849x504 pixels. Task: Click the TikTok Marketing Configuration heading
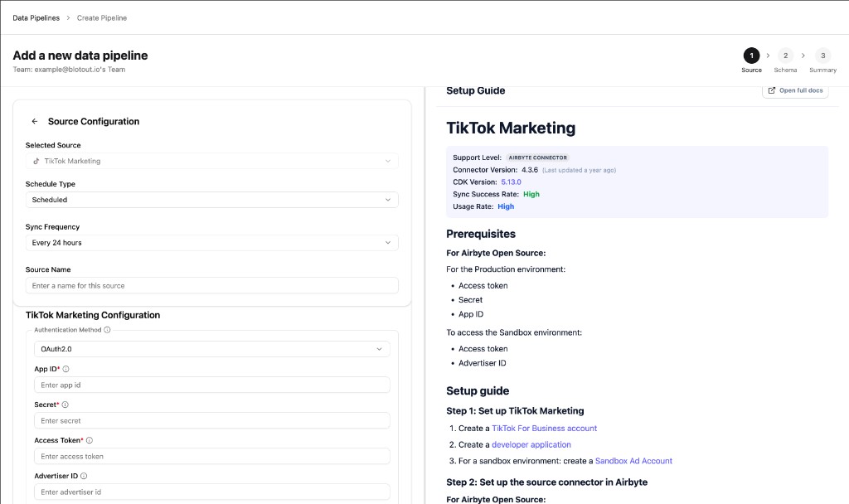click(x=93, y=315)
